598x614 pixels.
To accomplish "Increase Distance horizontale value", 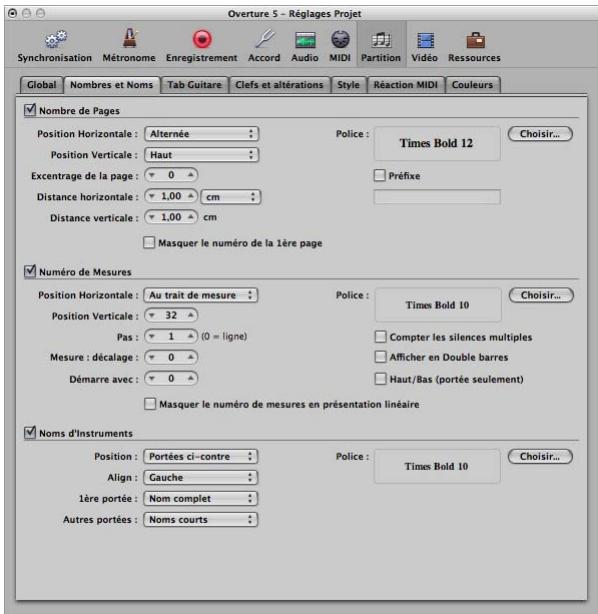I will coord(191,196).
